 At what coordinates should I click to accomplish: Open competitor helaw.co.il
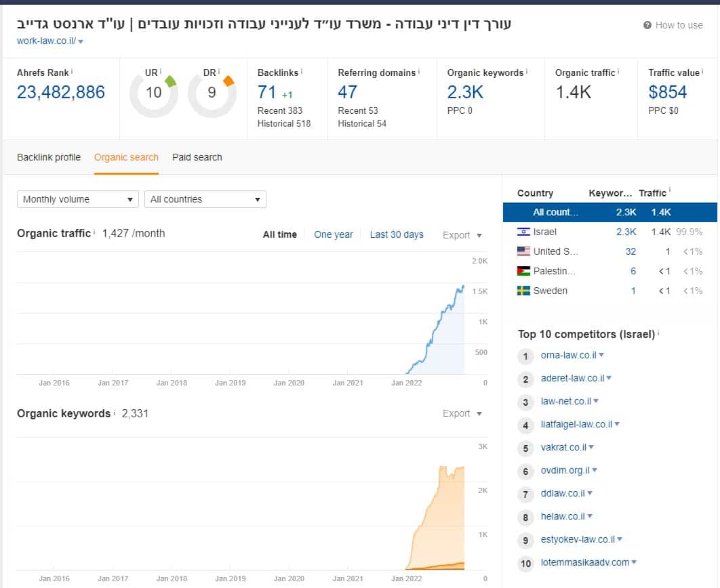[563, 516]
